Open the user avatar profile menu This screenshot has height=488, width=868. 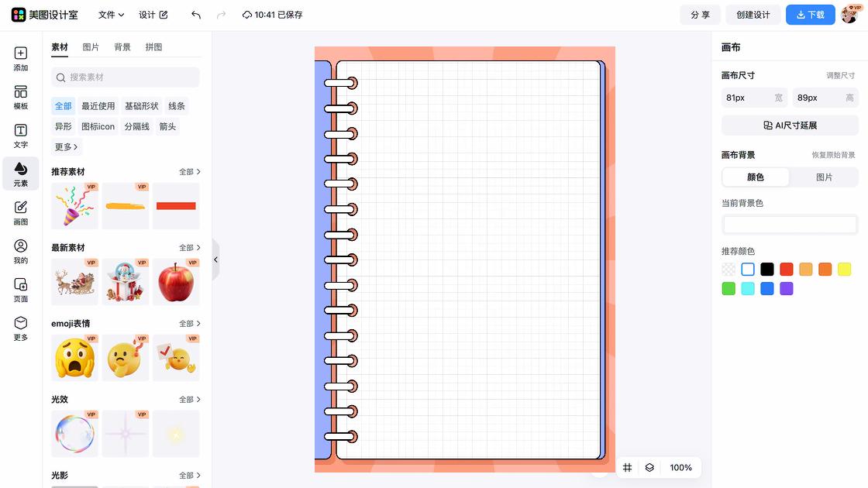850,15
